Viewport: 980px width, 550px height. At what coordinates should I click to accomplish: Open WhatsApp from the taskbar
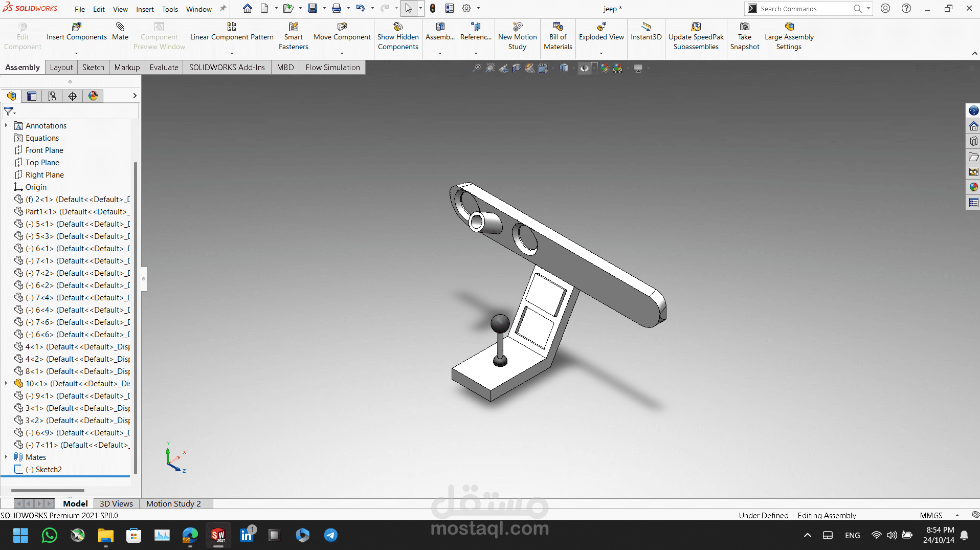(50, 535)
